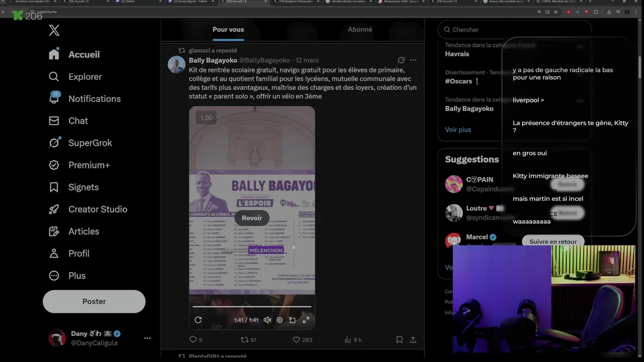Like the post with 283 likes
Viewport: 644px width, 362px height.
[x=302, y=340]
